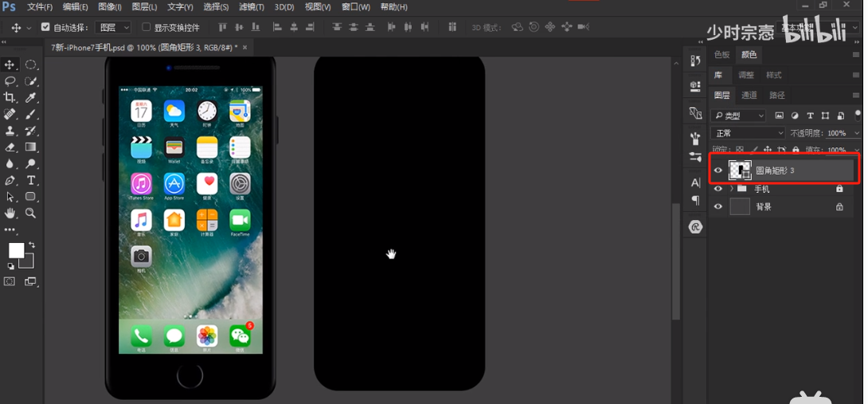The image size is (868, 404).
Task: Open the Layers panel flyout menu
Action: click(x=855, y=95)
